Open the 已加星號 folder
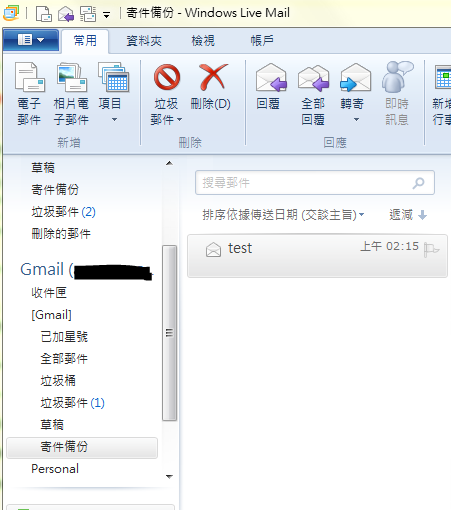The height and width of the screenshot is (510, 451). (64, 337)
